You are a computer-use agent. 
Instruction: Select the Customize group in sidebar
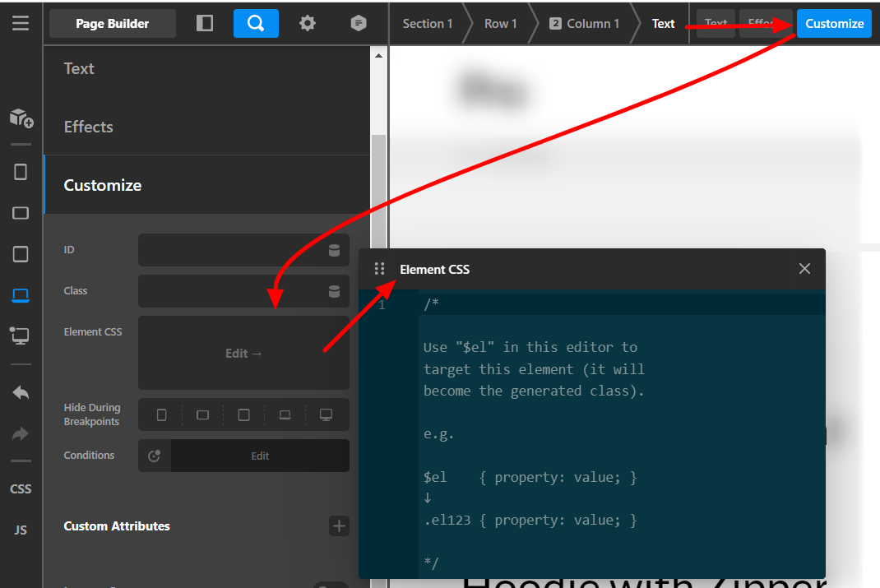pyautogui.click(x=206, y=185)
